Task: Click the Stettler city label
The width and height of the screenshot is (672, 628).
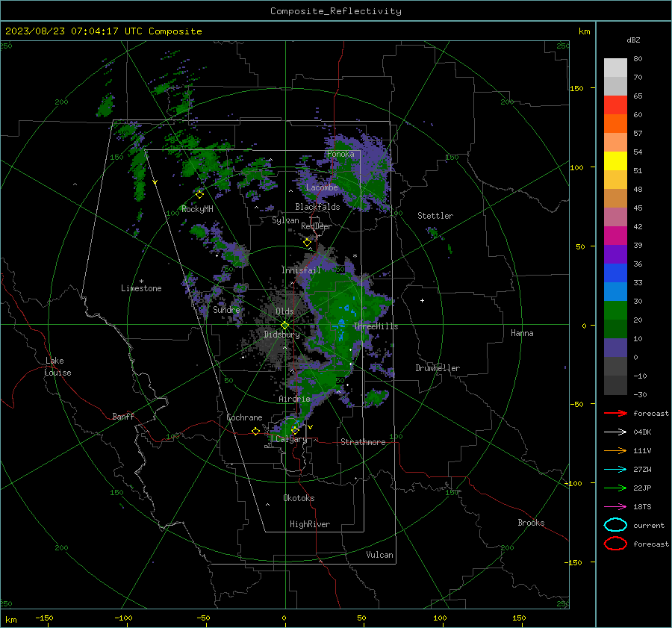Action: pos(435,216)
